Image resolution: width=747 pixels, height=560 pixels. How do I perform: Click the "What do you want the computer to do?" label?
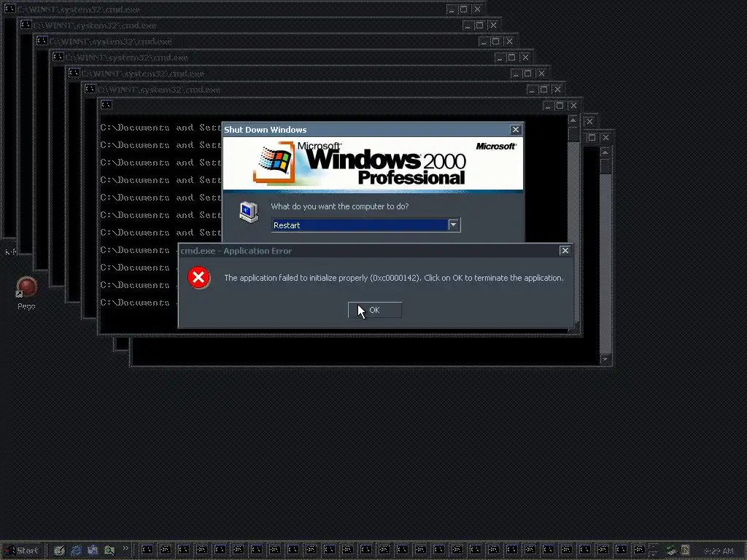(340, 206)
